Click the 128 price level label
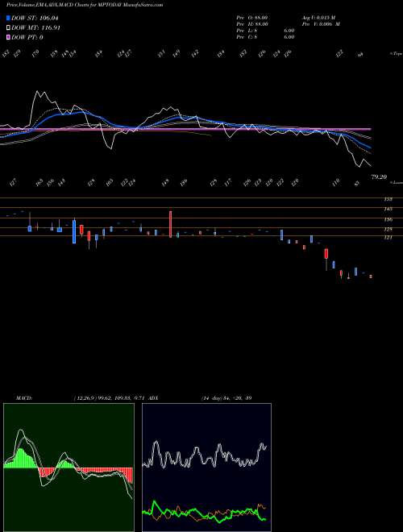Viewport: 403px width, 532px height. click(388, 230)
